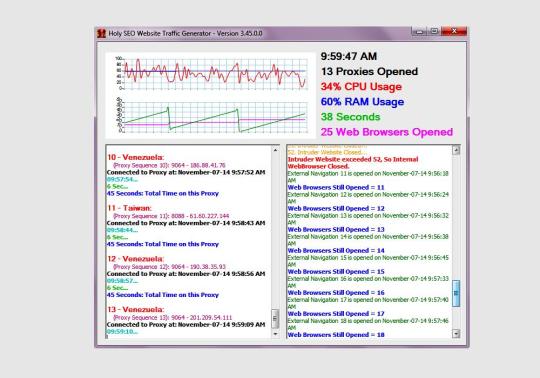The width and height of the screenshot is (540, 378).
Task: Click the 'External Navigation 18 is opened' line
Action: pos(368,324)
